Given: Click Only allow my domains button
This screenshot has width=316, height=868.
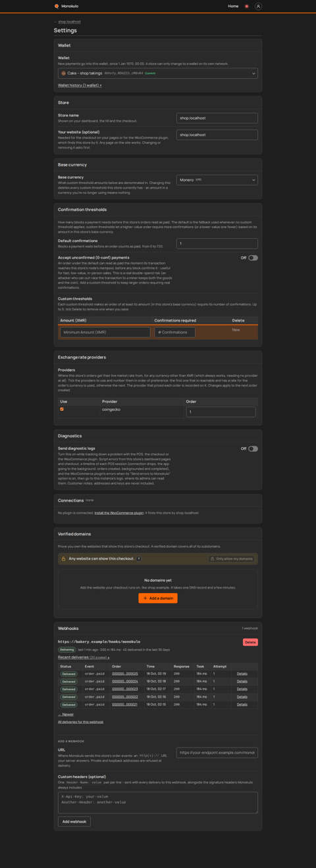Looking at the screenshot, I should click(232, 559).
